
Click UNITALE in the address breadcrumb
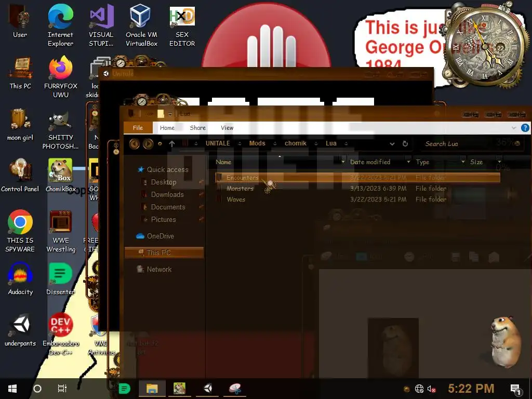(x=218, y=143)
